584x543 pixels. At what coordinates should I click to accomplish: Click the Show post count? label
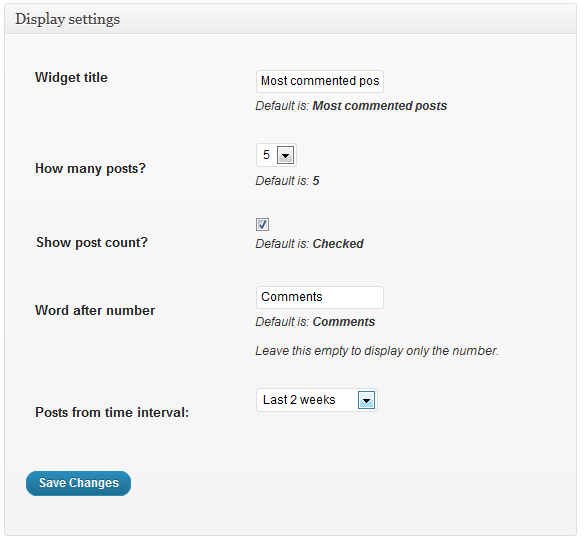click(92, 242)
